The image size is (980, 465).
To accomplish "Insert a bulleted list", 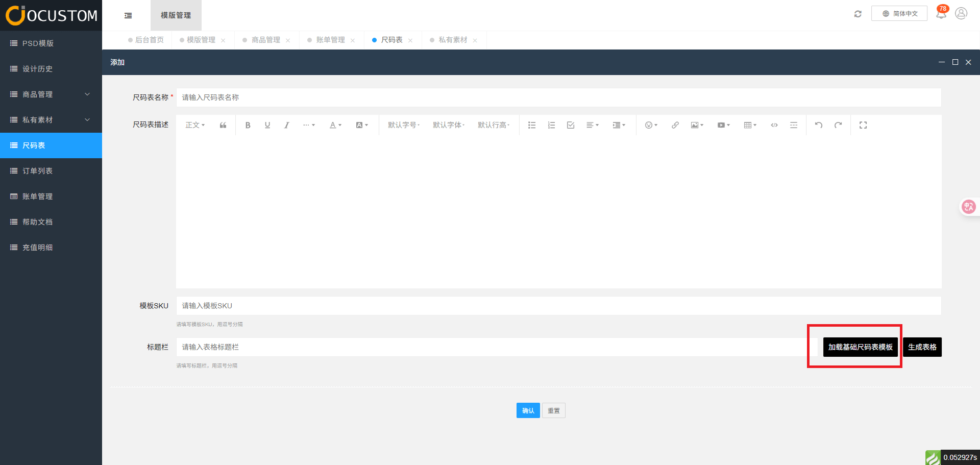I will pos(531,125).
